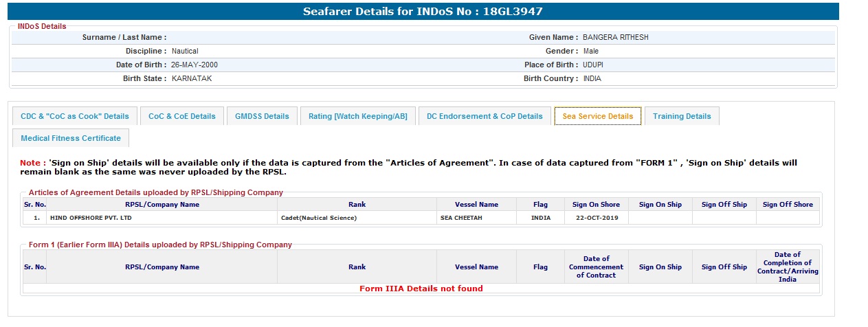Open the GMDSS Details tab
This screenshot has height=327, width=868.
pos(262,116)
